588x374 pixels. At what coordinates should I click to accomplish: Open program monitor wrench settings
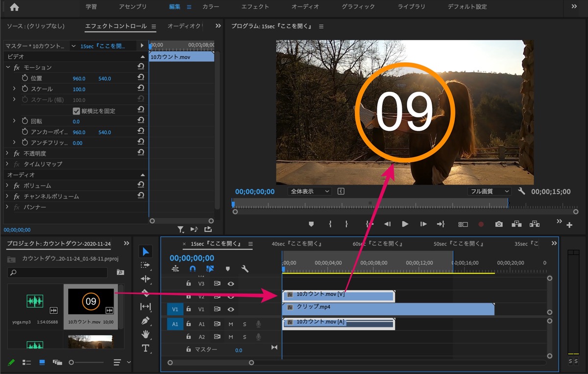point(521,191)
